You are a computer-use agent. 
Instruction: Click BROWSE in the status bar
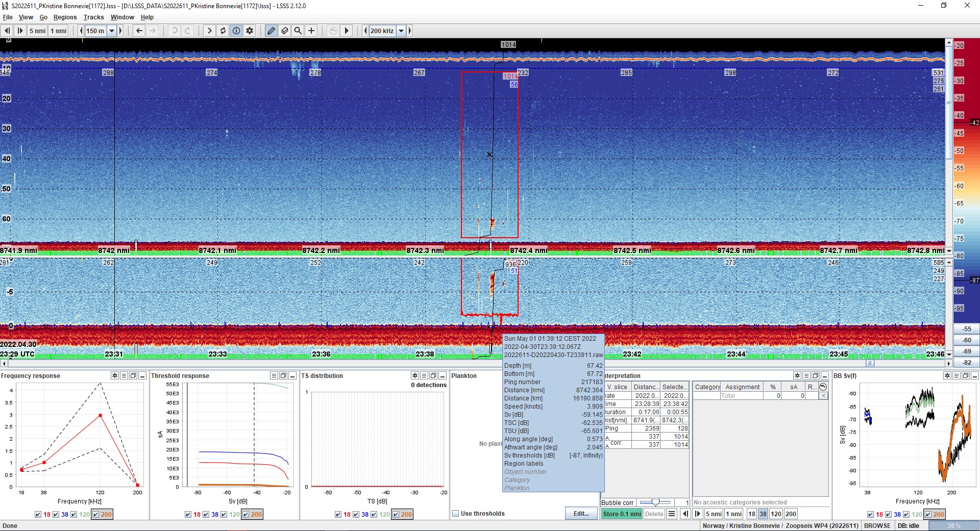tap(877, 525)
